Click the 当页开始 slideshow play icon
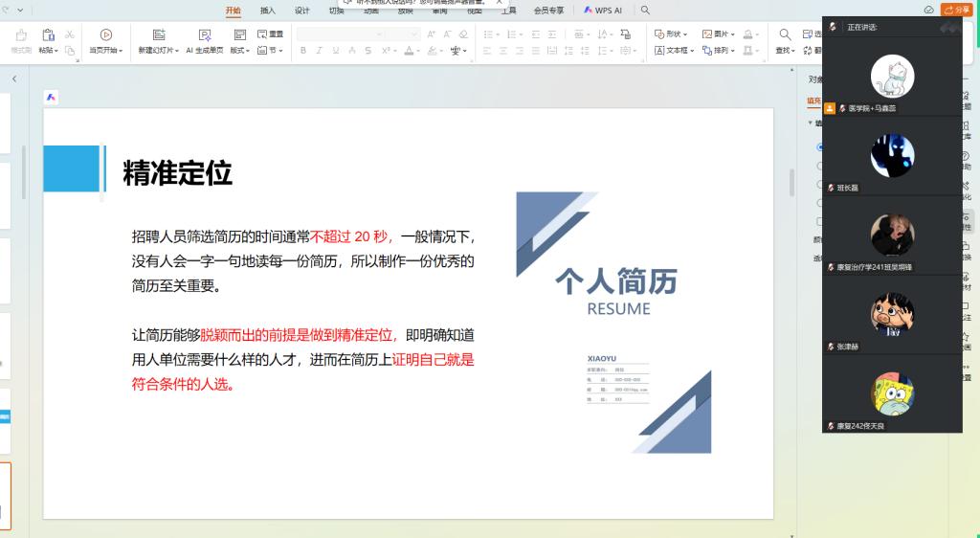980x538 pixels. 106,34
